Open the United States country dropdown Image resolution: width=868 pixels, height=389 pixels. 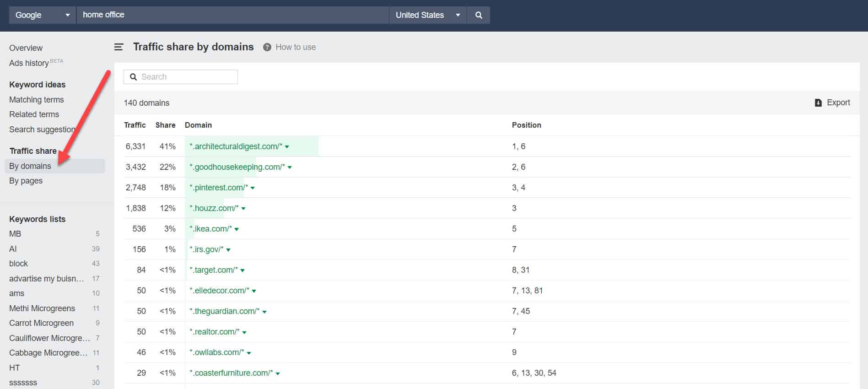(x=427, y=15)
